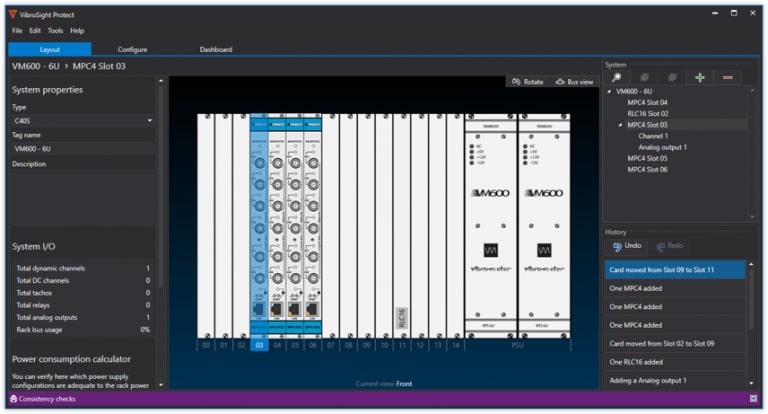Click the search magnifier icon in System panel
The height and width of the screenshot is (414, 768).
pyautogui.click(x=617, y=77)
